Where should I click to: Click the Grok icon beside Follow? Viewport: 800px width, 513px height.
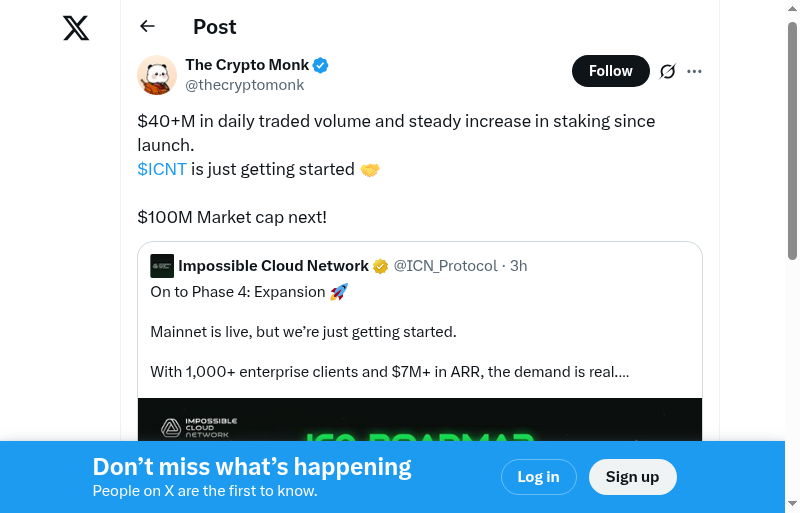tap(668, 71)
